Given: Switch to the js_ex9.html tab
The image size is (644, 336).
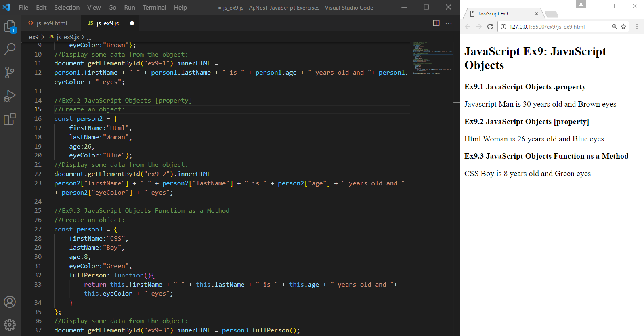Looking at the screenshot, I should tap(51, 23).
